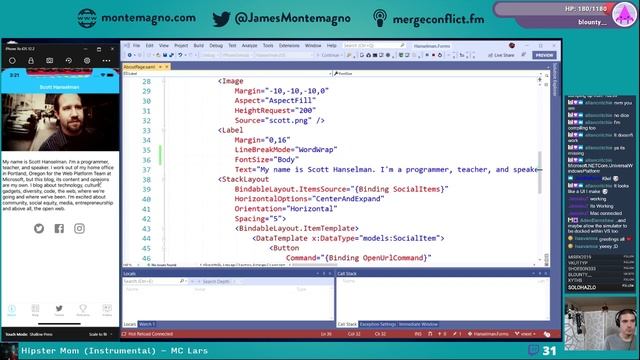
Task: Click the Visual Studio account avatar
Action: 512,45
